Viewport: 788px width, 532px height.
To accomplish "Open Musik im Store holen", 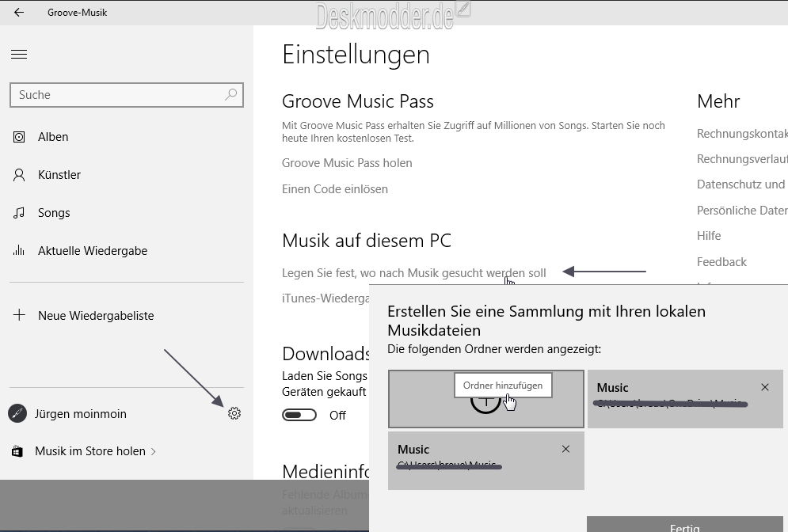I will tap(90, 451).
